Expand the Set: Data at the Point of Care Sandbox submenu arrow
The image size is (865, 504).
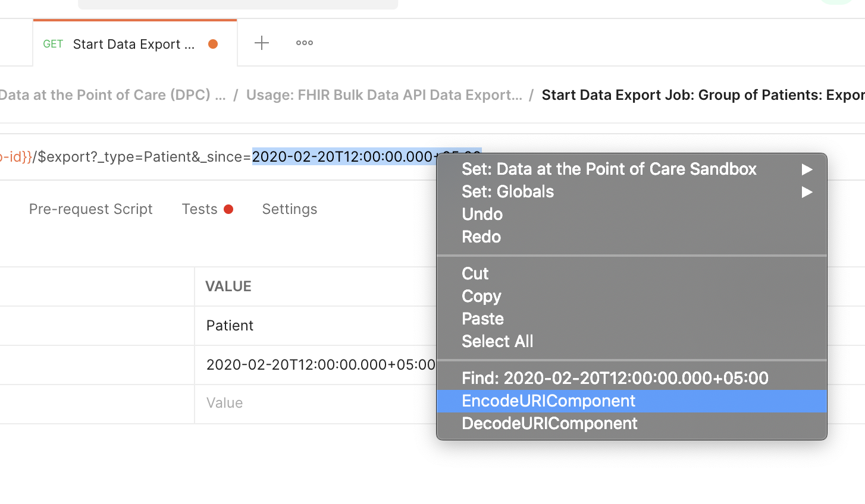coord(806,169)
